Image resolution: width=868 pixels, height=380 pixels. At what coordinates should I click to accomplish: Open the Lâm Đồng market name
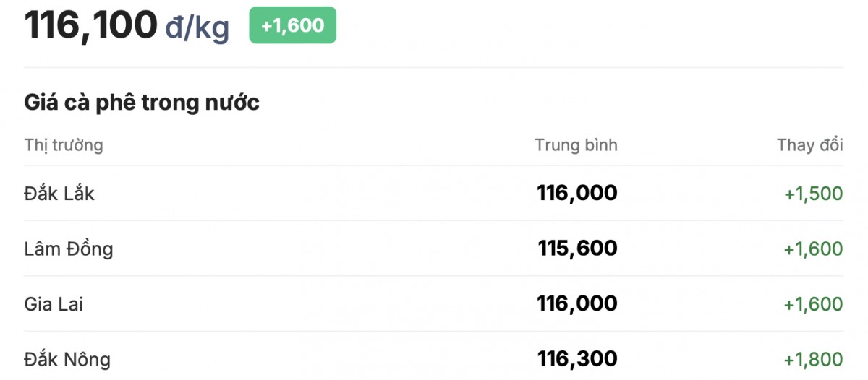pos(69,249)
